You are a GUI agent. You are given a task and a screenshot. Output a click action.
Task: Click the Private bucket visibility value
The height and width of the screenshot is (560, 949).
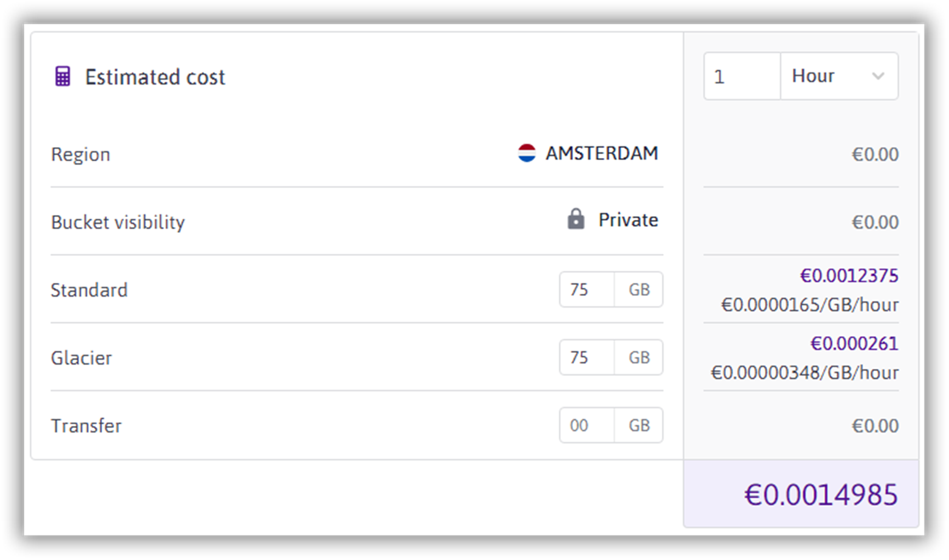click(628, 220)
